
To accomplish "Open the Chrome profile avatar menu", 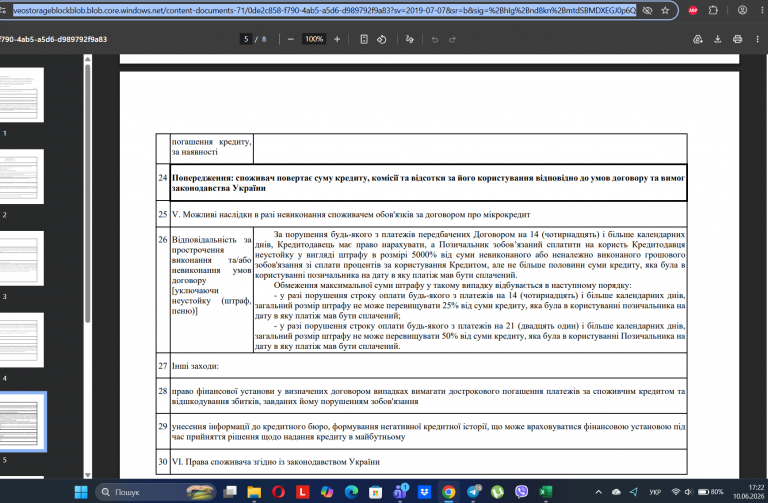I will pos(743,10).
